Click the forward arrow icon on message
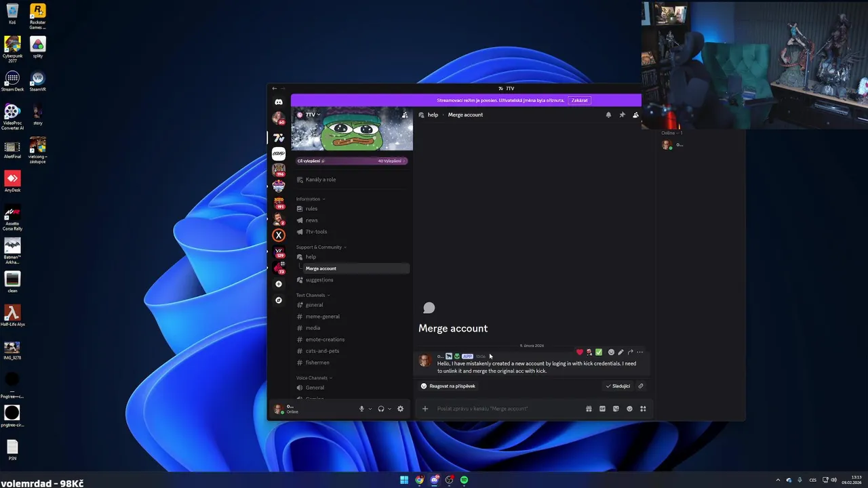868x488 pixels. [630, 352]
